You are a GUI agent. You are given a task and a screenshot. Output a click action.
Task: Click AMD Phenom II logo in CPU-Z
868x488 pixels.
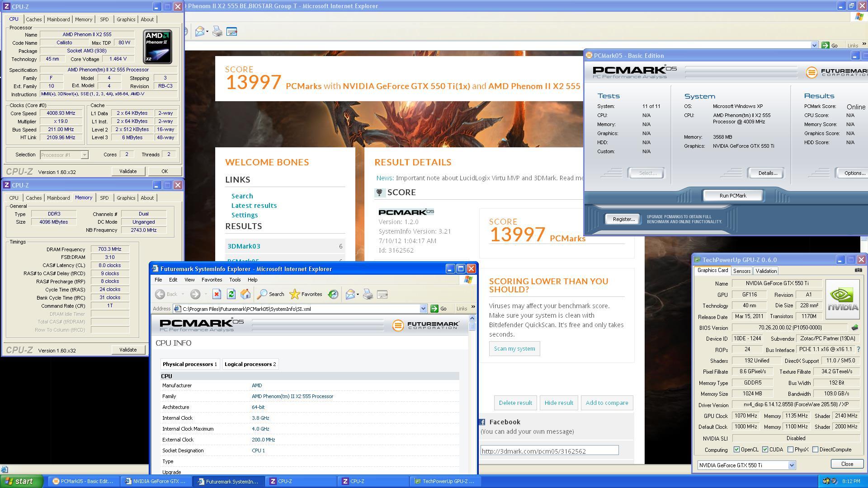coord(157,47)
